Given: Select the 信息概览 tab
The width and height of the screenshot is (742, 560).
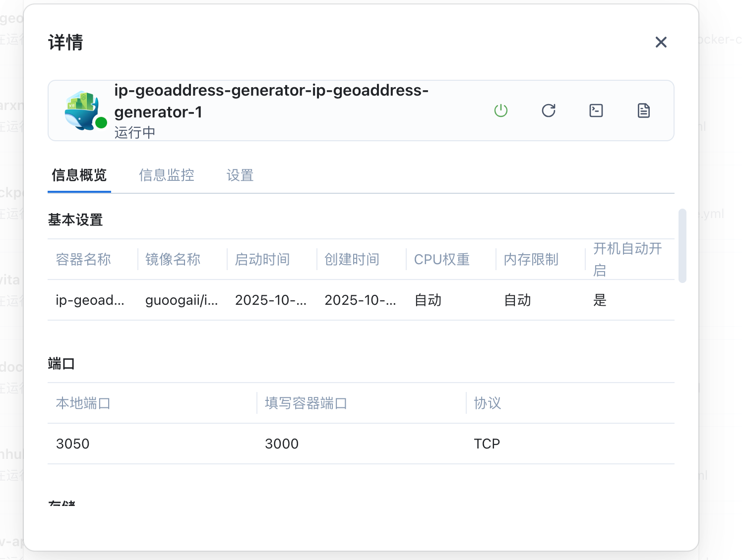Looking at the screenshot, I should 79,175.
